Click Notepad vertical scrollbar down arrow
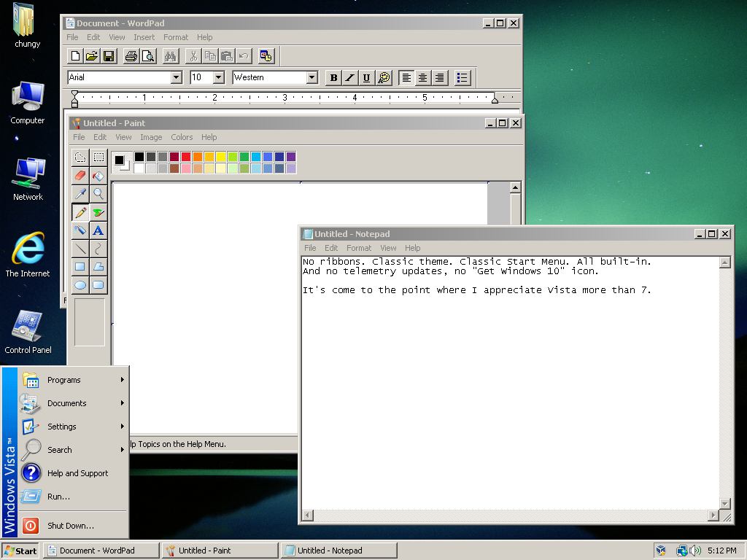This screenshot has height=560, width=747. [x=725, y=504]
